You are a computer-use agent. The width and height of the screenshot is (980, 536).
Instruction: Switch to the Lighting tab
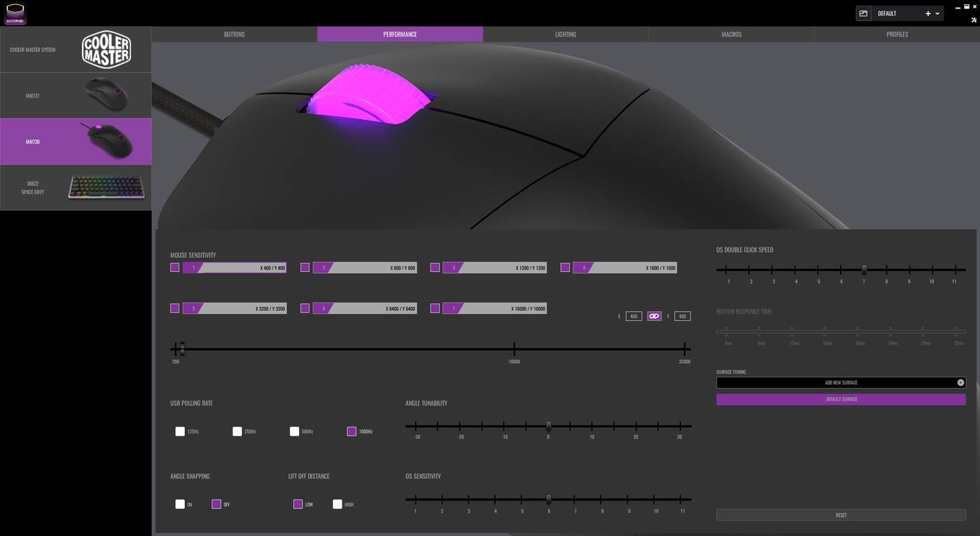[x=566, y=34]
